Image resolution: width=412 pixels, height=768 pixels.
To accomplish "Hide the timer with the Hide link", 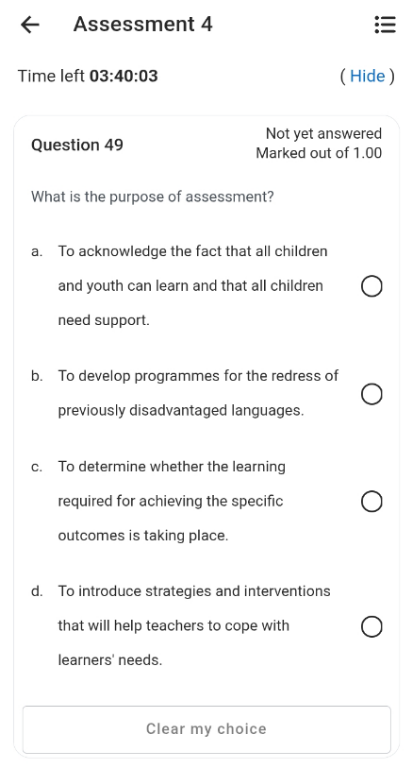I will pos(367,76).
